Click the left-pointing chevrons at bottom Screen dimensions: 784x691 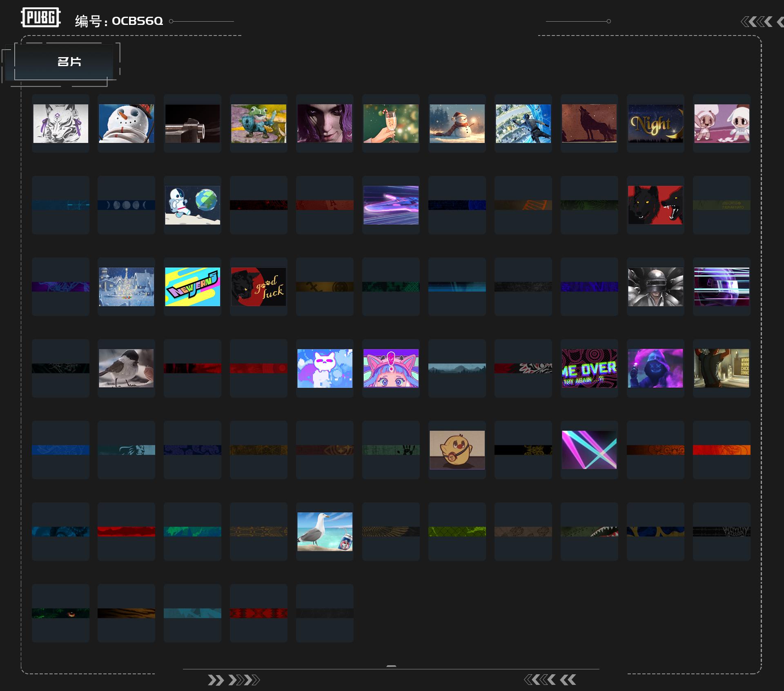click(550, 680)
